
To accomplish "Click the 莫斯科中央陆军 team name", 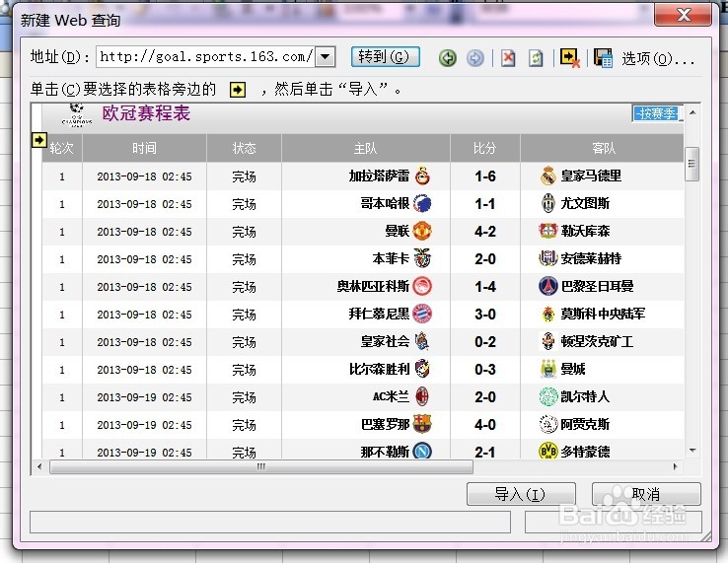I will point(603,314).
